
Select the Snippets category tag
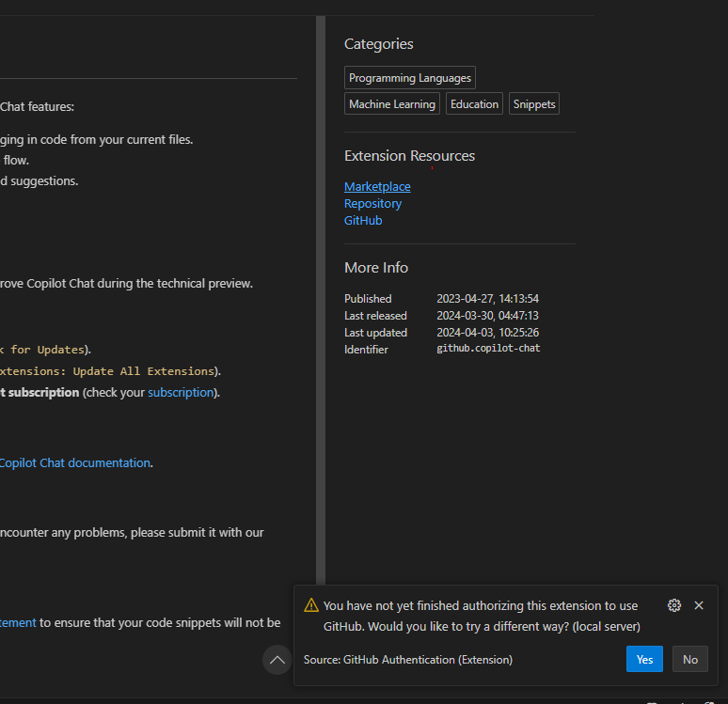pos(534,104)
